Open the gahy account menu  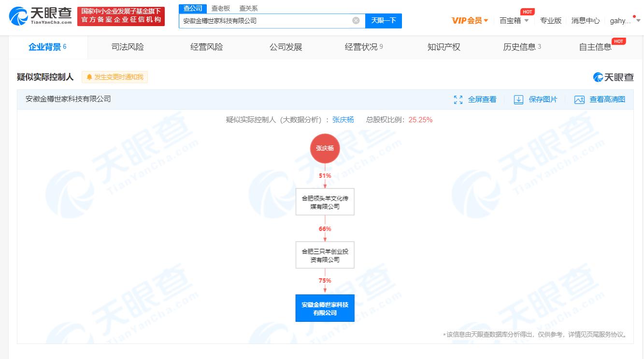622,20
